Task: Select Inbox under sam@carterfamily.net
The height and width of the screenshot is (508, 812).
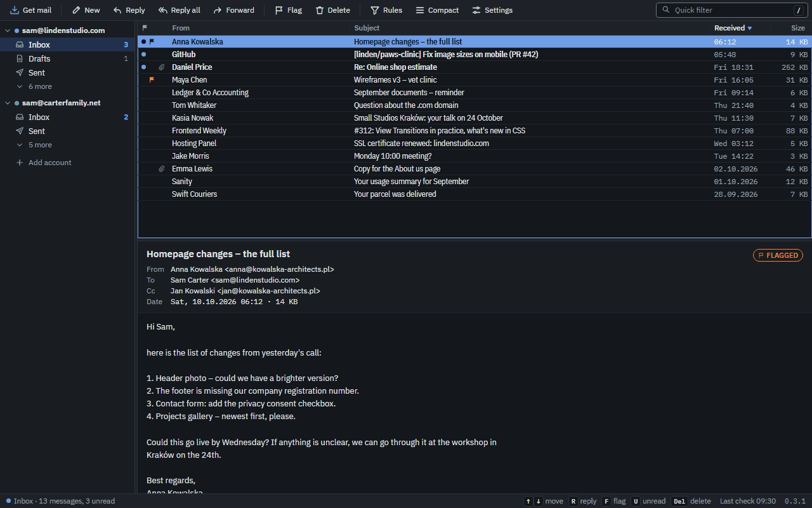Action: coord(68,117)
